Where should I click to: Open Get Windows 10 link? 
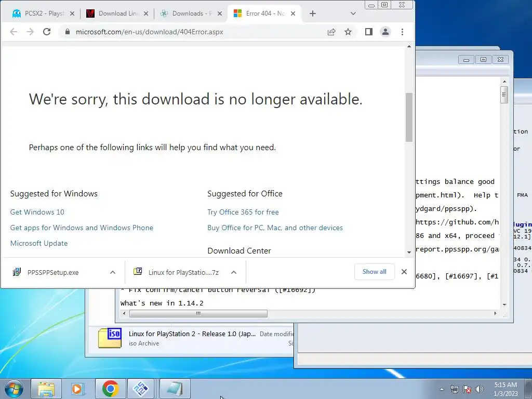(37, 212)
